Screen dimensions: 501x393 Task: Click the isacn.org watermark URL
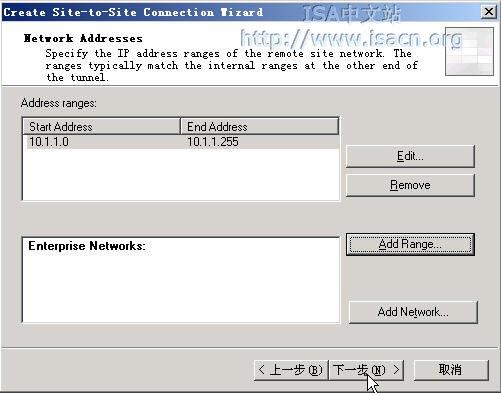pos(351,38)
